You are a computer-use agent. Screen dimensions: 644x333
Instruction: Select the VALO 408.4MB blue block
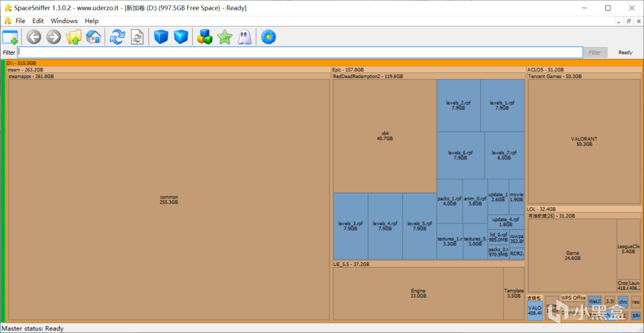click(535, 310)
